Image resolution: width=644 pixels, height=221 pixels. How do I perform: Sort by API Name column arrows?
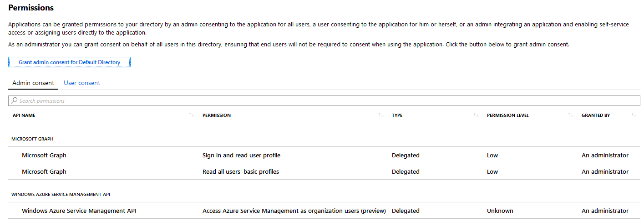[192, 115]
